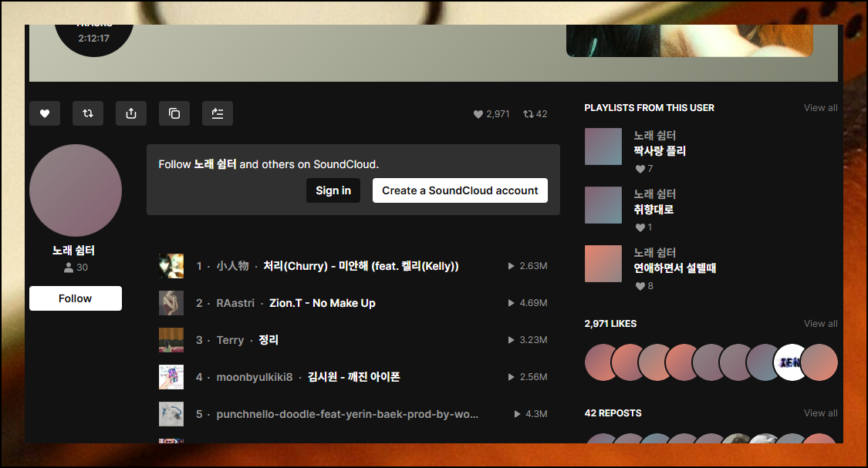Open artist Terry on track 3
The image size is (868, 468).
(230, 340)
